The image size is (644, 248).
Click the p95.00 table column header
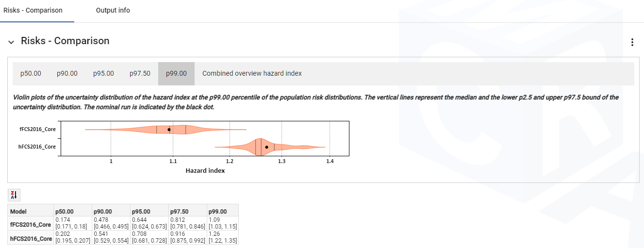point(141,212)
